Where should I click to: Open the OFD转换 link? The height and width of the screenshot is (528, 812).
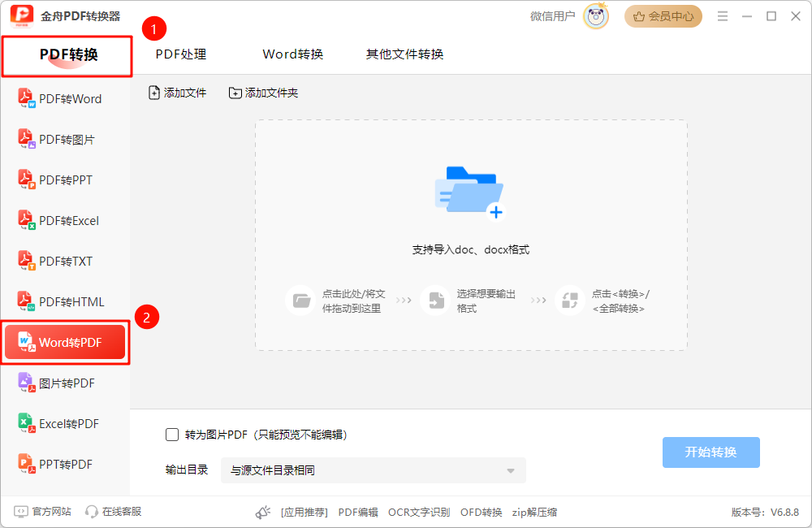click(x=481, y=512)
